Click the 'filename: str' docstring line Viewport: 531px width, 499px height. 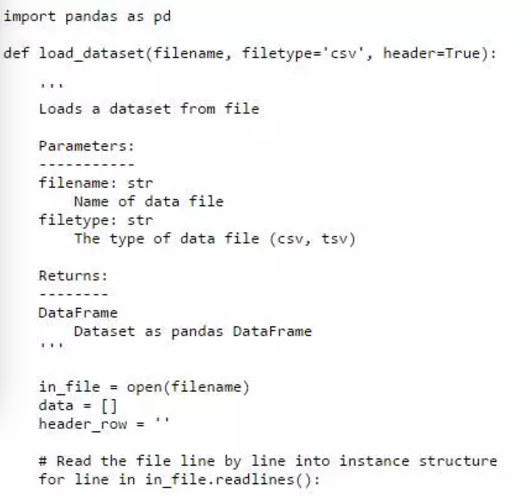click(96, 183)
